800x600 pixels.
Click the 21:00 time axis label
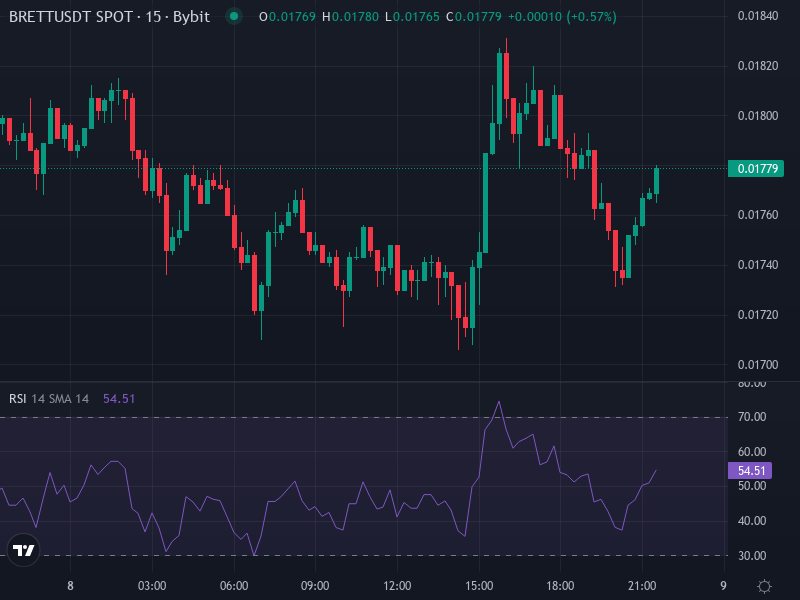pos(642,586)
